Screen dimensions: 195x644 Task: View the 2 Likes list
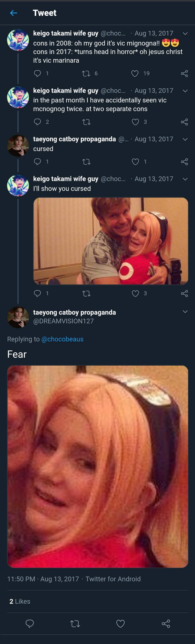click(x=20, y=601)
